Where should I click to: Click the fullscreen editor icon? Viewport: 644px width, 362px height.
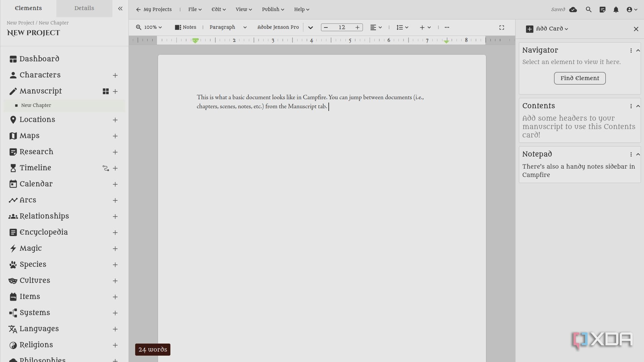[x=502, y=27]
